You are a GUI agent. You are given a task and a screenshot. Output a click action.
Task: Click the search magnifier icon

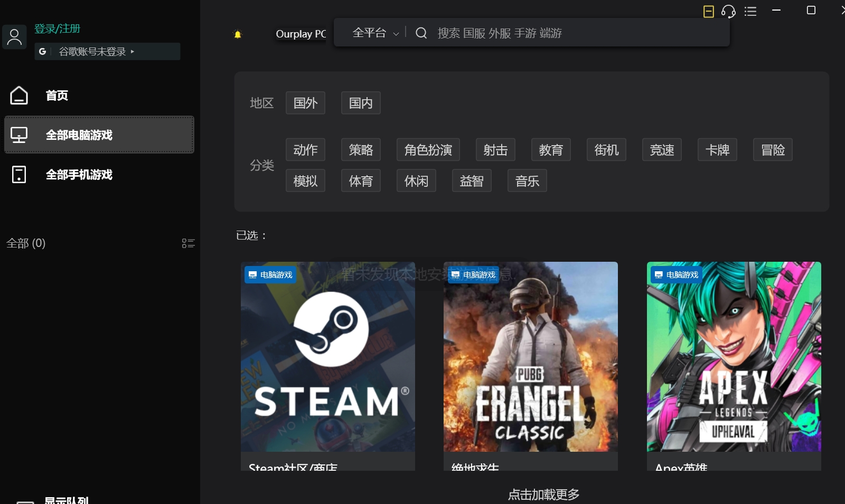[x=421, y=33]
